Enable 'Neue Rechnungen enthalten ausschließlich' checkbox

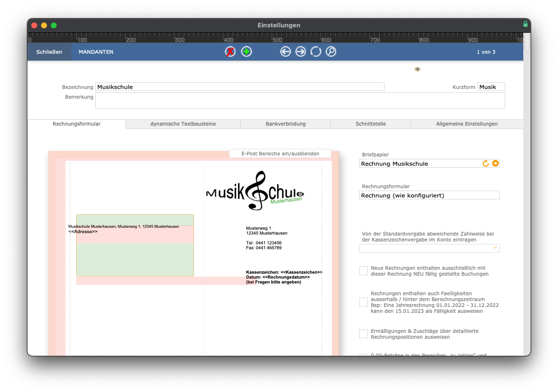[x=364, y=271]
